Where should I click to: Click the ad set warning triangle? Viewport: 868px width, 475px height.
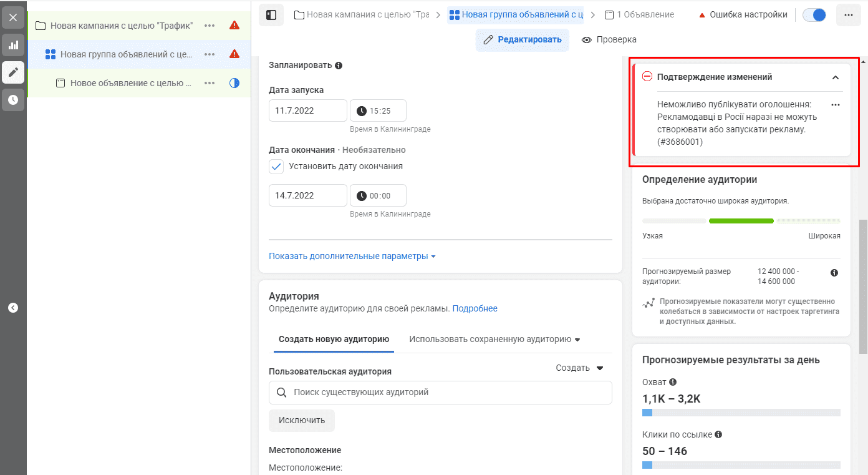pos(234,54)
